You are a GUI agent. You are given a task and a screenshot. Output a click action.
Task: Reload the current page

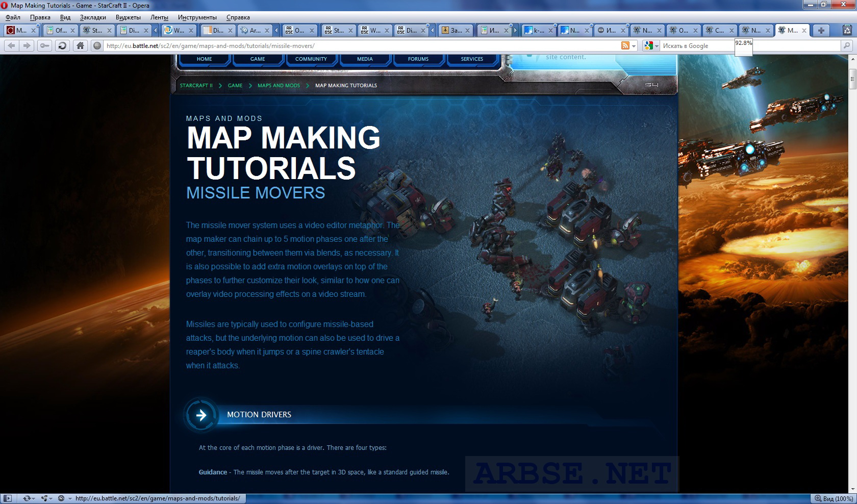pyautogui.click(x=62, y=45)
